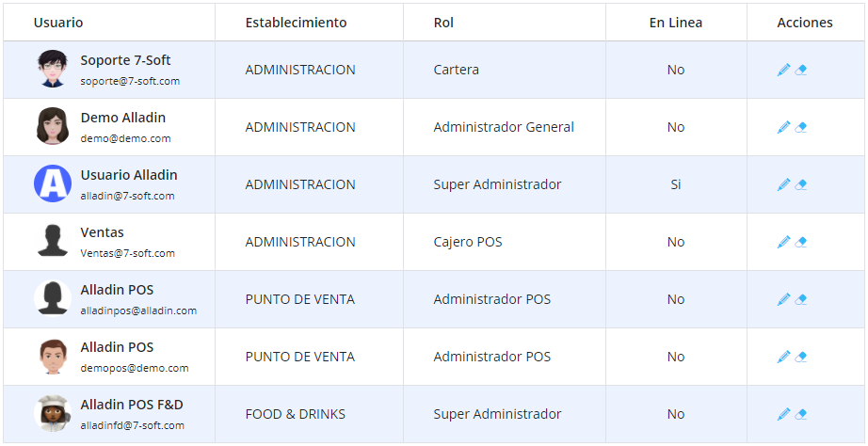Edit the Ventas user row

pos(783,242)
